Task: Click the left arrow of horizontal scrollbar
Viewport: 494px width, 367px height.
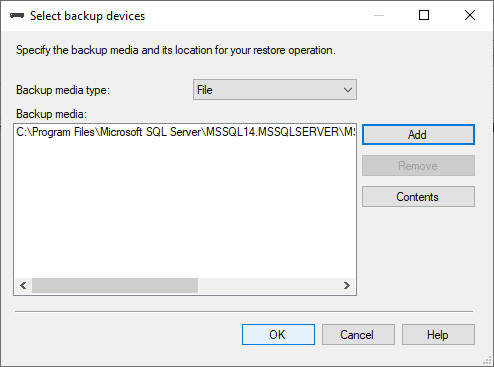Action: pos(23,286)
